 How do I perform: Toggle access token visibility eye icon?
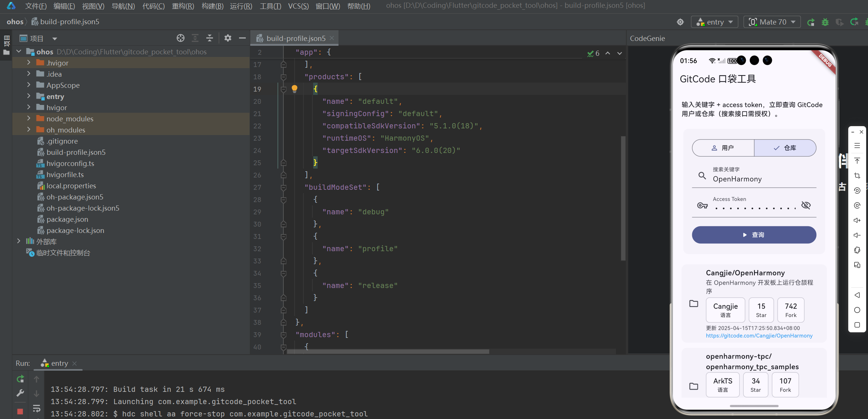point(805,205)
